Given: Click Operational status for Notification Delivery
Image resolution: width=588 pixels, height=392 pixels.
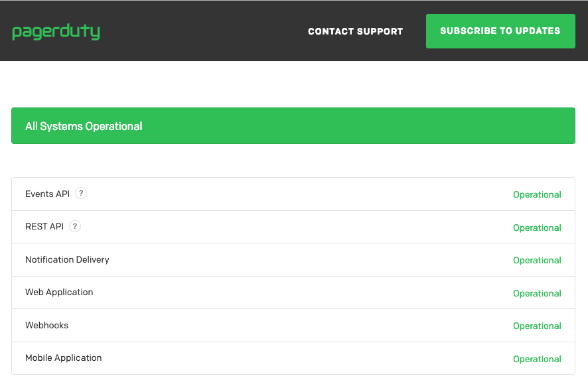Looking at the screenshot, I should click(537, 261).
